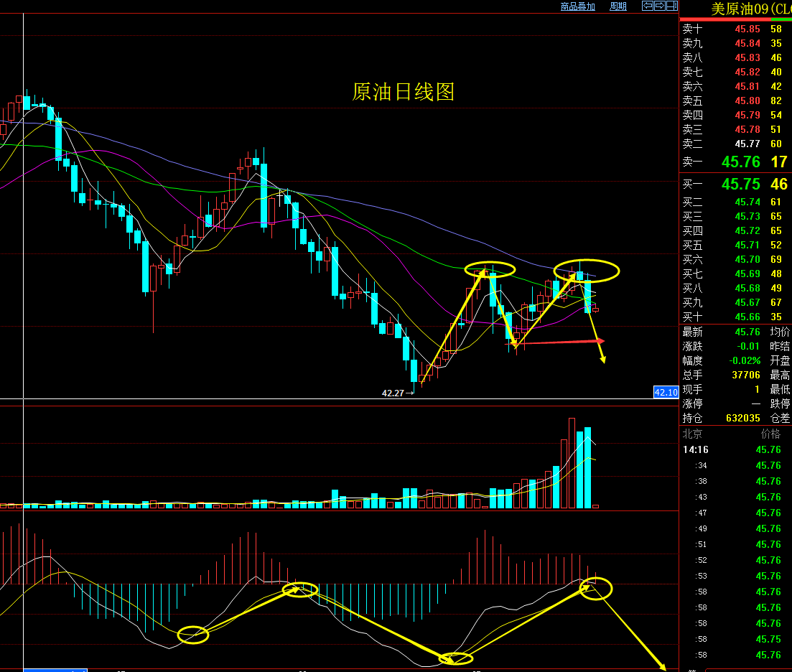Click the right arrow navigation icon

(658, 6)
